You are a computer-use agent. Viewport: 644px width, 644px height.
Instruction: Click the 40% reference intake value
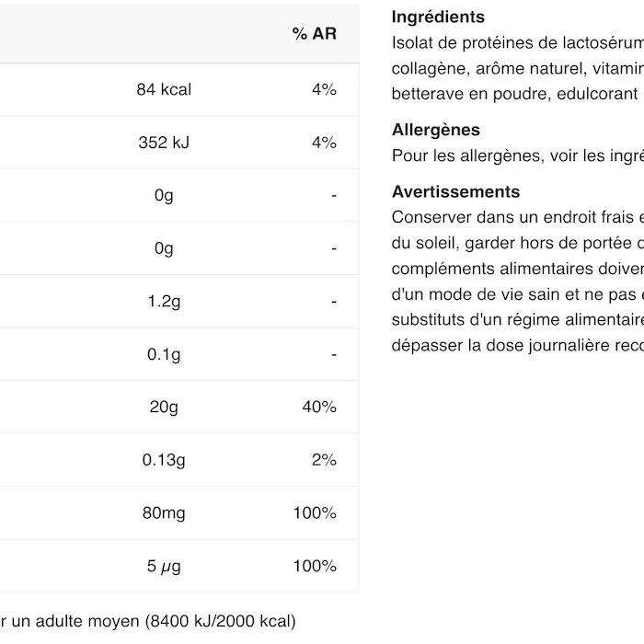319,407
